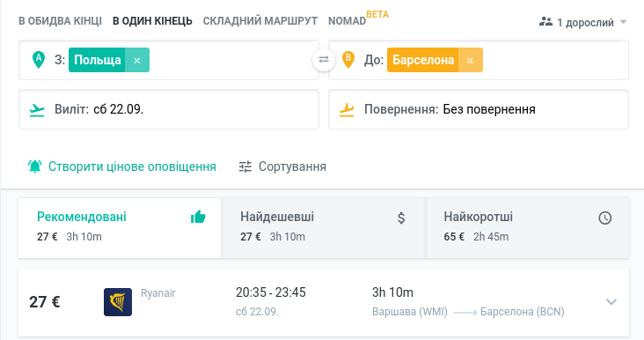Select the 'В обидва кінці' round-trip tab
Image resolution: width=644 pixels, height=340 pixels.
(x=60, y=21)
